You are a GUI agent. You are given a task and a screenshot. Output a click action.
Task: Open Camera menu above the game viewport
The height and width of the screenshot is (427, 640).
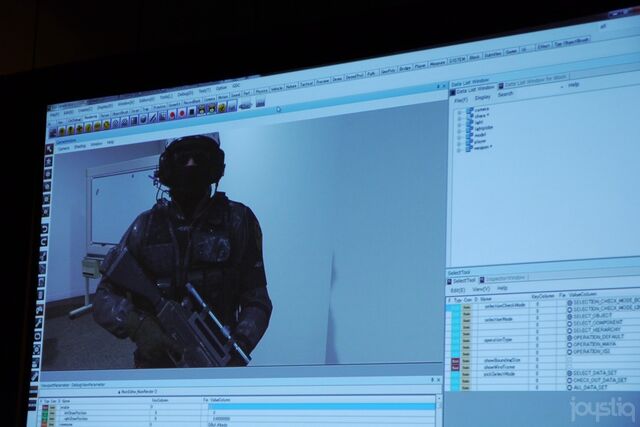point(64,149)
